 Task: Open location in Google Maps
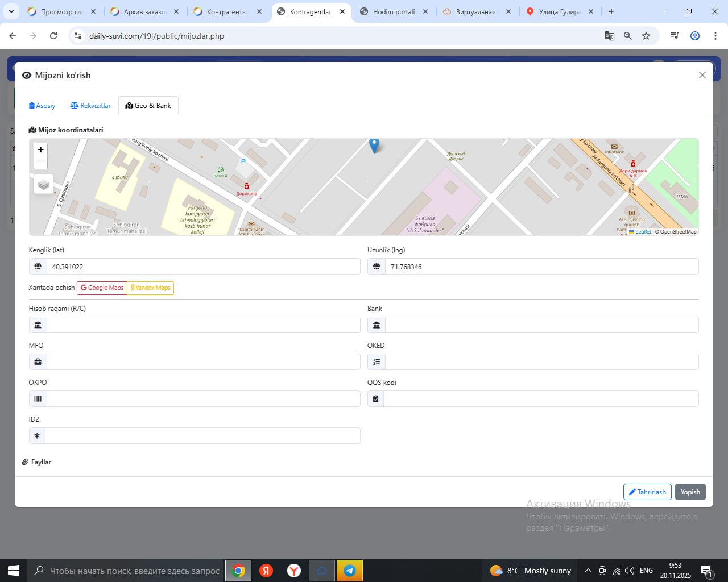102,288
